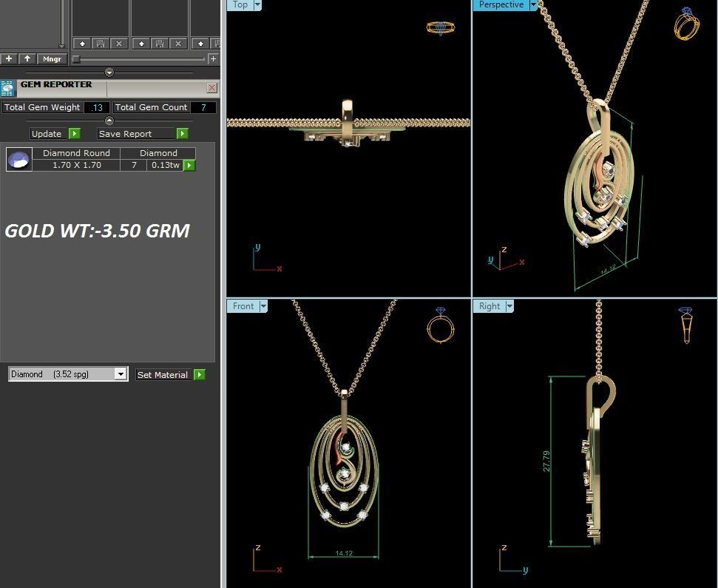Image resolution: width=718 pixels, height=588 pixels.
Task: Click the GOLD WT:-3.50 GRM text
Action: coord(97,230)
